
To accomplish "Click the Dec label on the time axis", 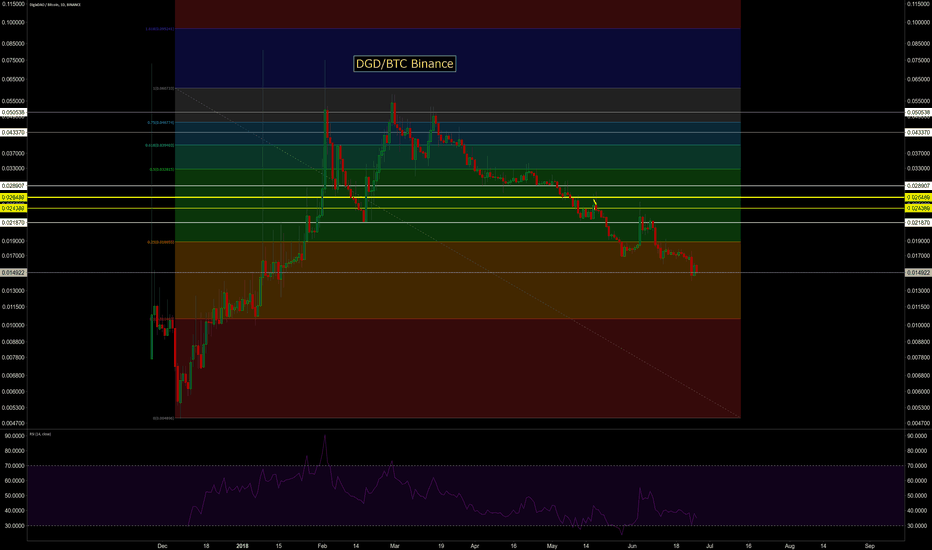I will pyautogui.click(x=162, y=546).
